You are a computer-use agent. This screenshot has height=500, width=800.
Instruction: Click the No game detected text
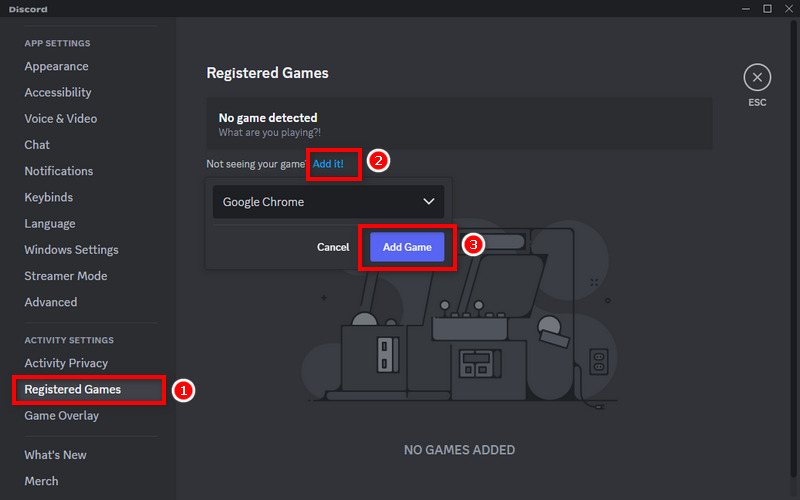click(268, 118)
